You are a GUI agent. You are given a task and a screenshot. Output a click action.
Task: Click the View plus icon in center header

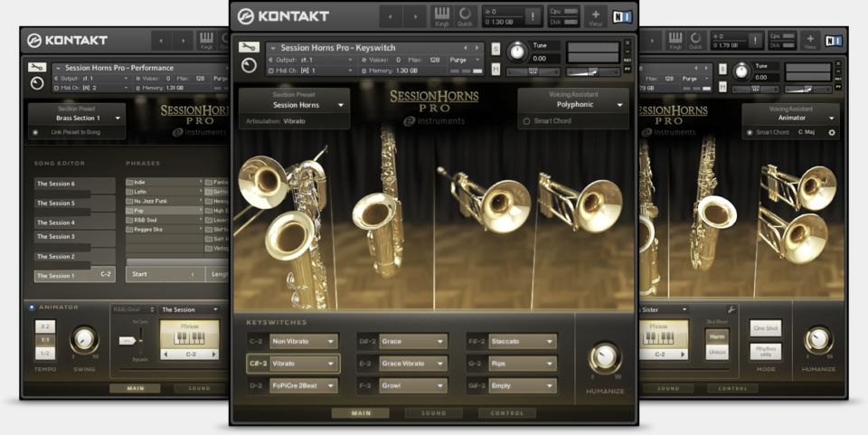(595, 16)
